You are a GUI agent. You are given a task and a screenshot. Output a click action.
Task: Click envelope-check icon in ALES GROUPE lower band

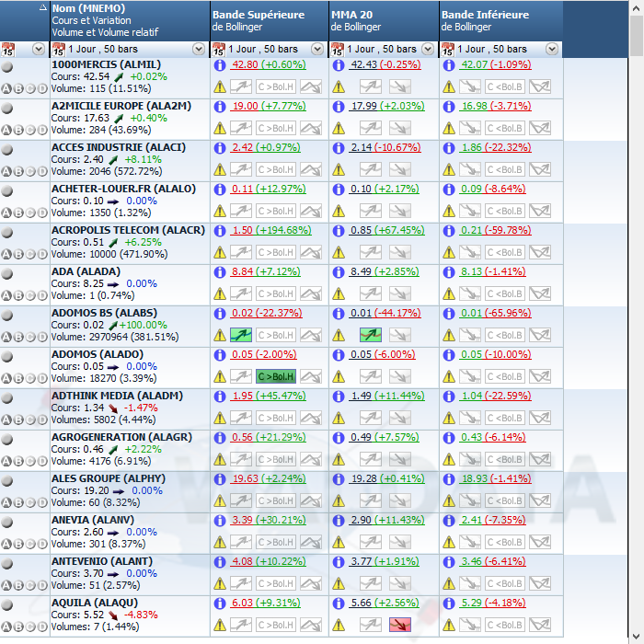pyautogui.click(x=540, y=500)
